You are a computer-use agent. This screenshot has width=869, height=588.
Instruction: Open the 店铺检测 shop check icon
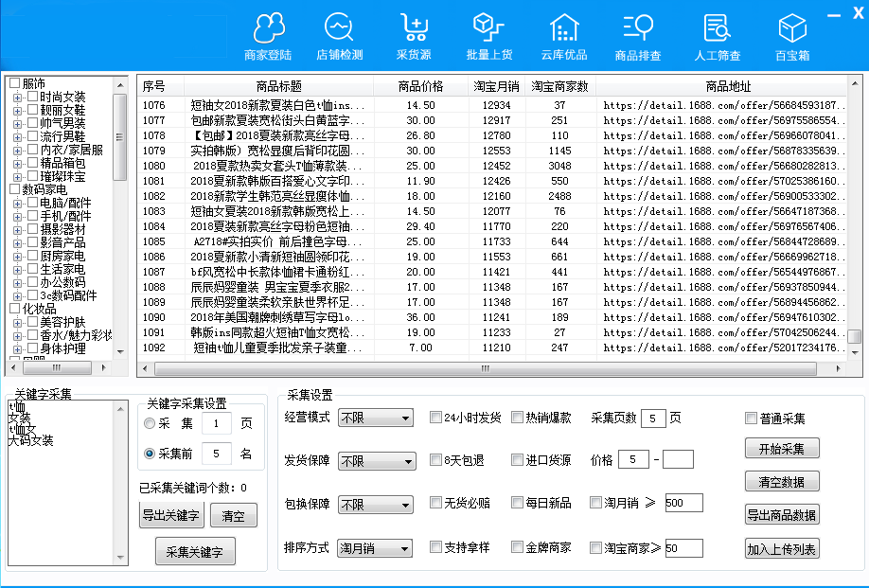(x=339, y=37)
